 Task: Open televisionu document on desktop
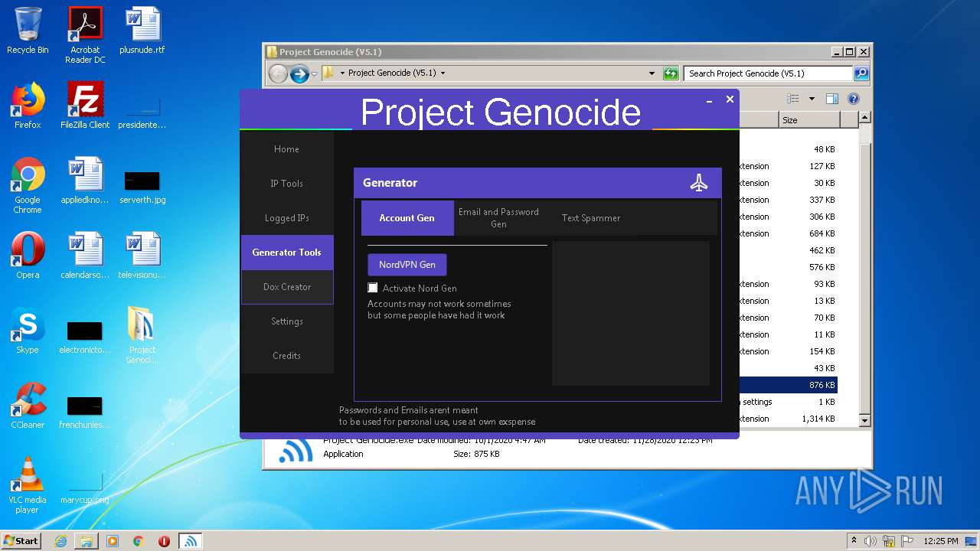(x=142, y=256)
